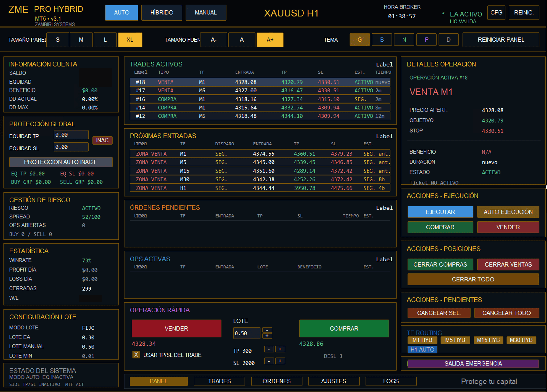The image size is (547, 392).
Task: Select ZONA VENTA M30 entry row
Action: 260,179
